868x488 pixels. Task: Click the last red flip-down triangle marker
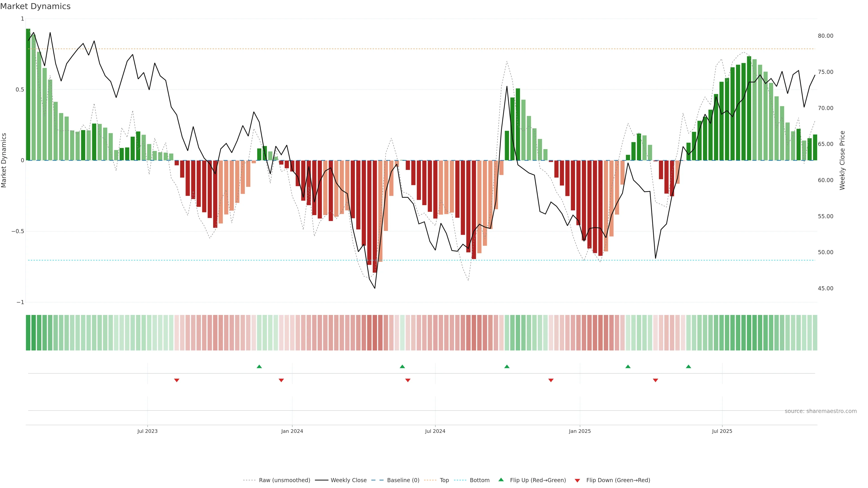point(655,380)
